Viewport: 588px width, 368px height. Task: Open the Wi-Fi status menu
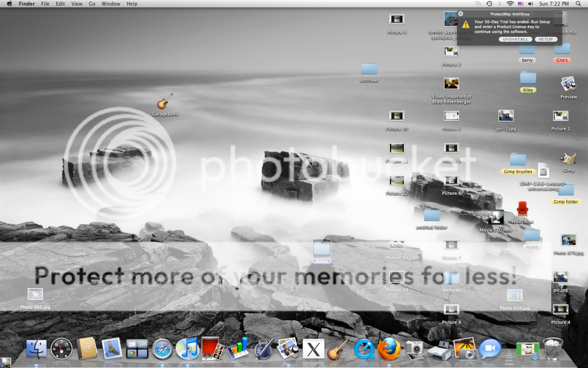point(510,4)
